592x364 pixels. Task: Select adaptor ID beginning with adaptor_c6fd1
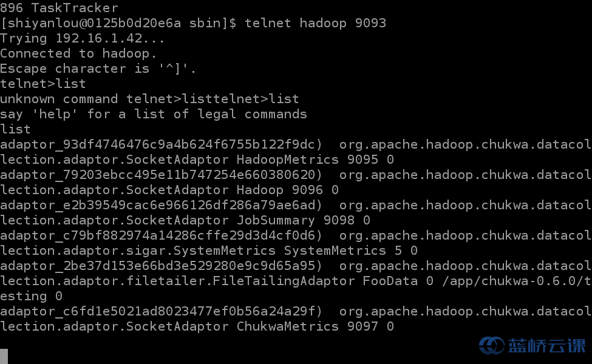[165, 311]
